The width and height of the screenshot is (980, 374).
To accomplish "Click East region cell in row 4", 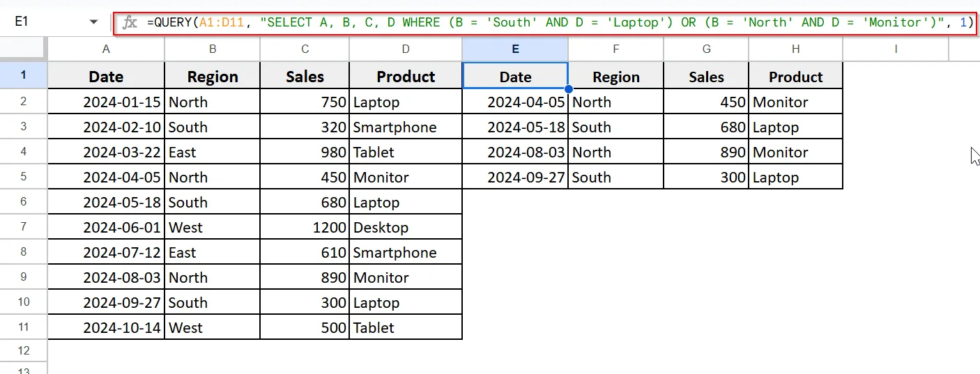I will click(x=212, y=152).
